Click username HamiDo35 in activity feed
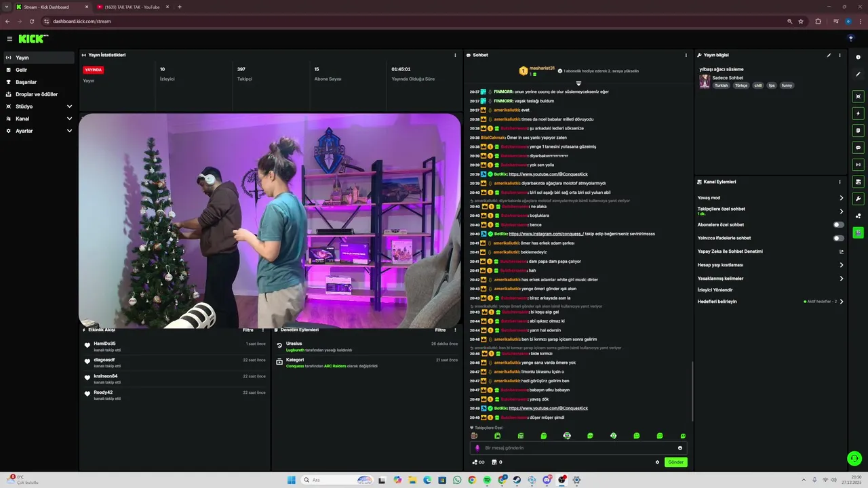Screen dimensions: 868x488 click(x=104, y=344)
